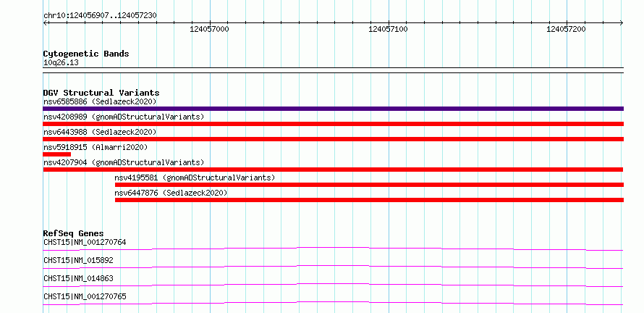
Task: Click the chr10:124056907..124057230 coordinate label
Action: (x=100, y=16)
